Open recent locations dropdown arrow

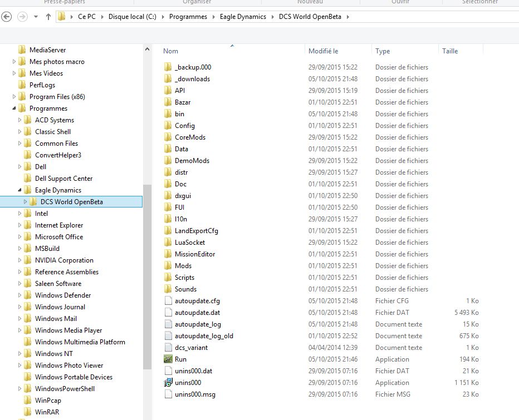(x=36, y=17)
